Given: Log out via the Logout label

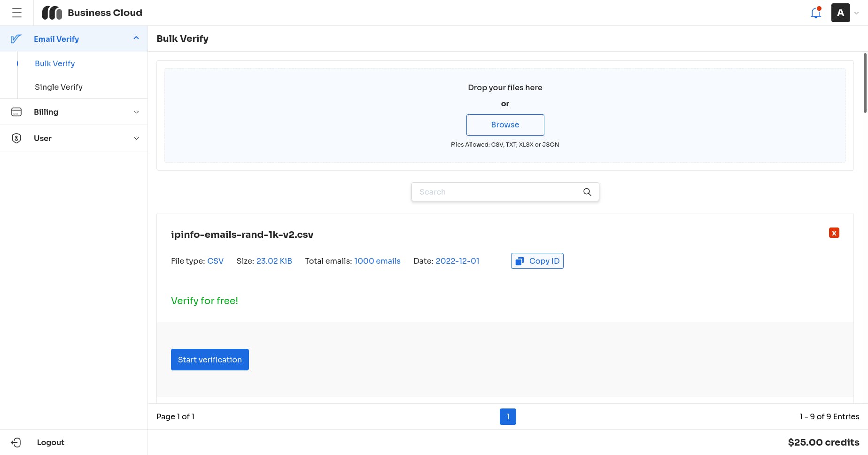Looking at the screenshot, I should 51,442.
